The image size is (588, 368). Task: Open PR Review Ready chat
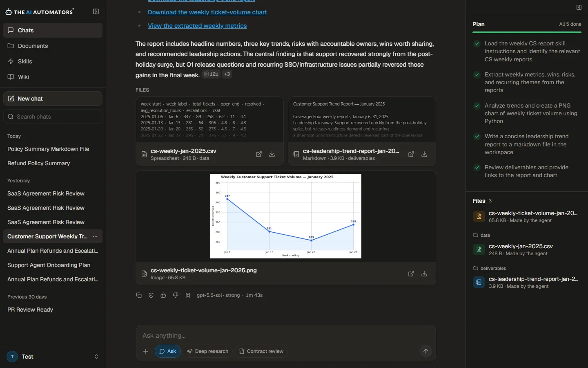pos(53,310)
